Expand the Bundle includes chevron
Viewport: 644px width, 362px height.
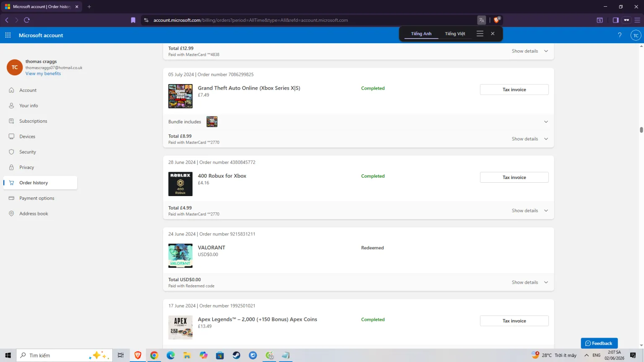tap(546, 122)
